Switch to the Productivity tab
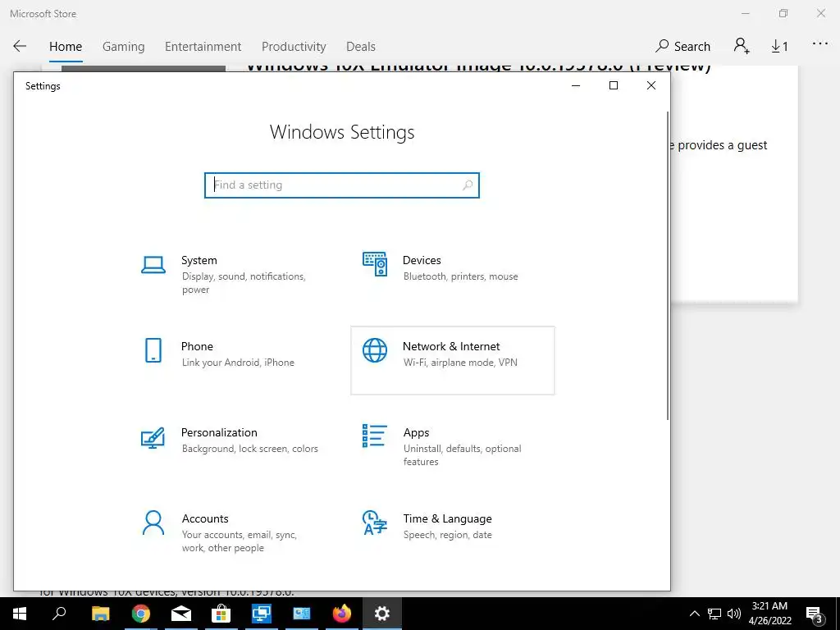Image resolution: width=840 pixels, height=630 pixels. [294, 47]
